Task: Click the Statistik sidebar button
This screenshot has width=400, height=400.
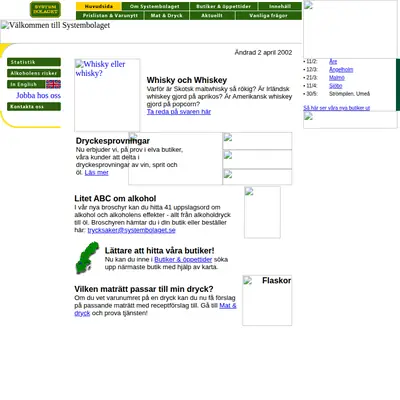Action: point(34,62)
